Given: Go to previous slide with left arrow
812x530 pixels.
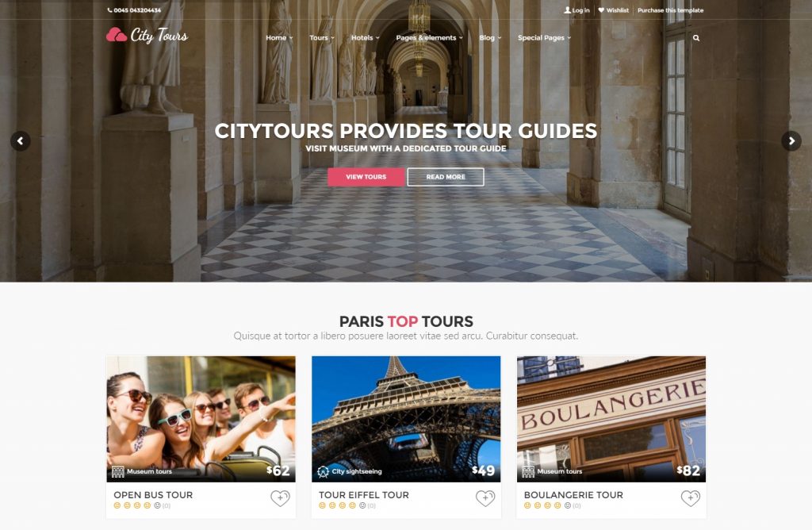Looking at the screenshot, I should (20, 141).
